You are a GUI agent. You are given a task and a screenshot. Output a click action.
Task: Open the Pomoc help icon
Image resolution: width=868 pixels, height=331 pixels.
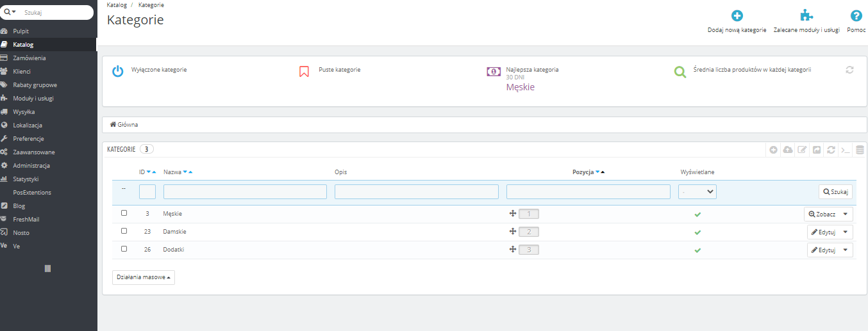point(856,16)
